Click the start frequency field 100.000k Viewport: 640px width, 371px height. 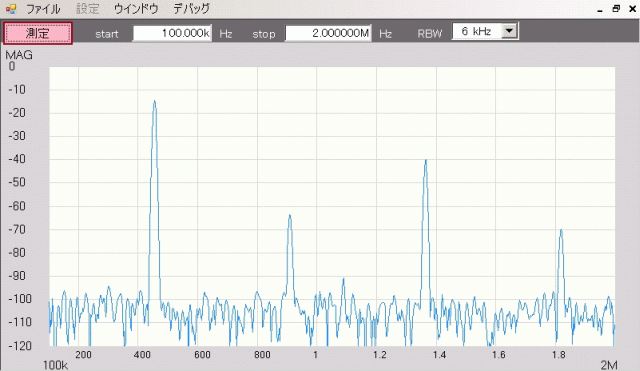pyautogui.click(x=172, y=33)
